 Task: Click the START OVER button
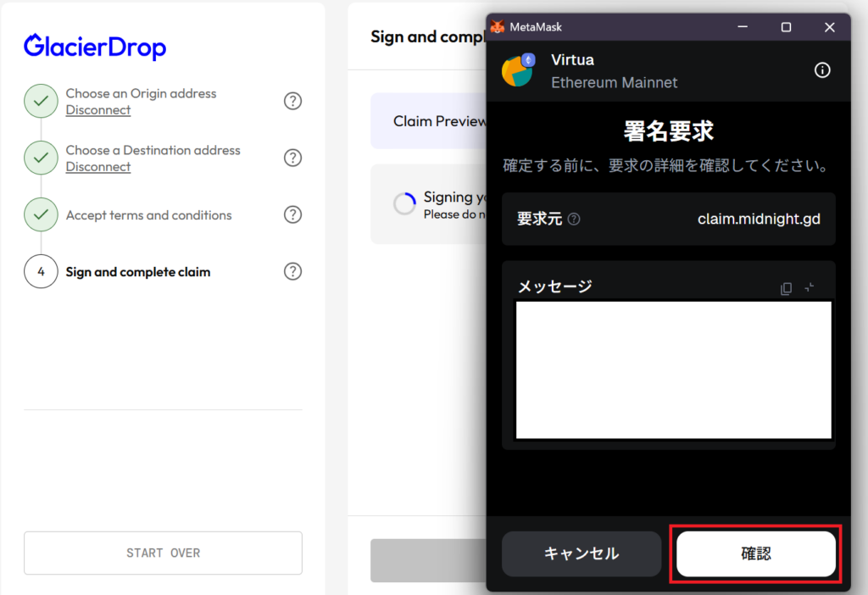(x=164, y=553)
